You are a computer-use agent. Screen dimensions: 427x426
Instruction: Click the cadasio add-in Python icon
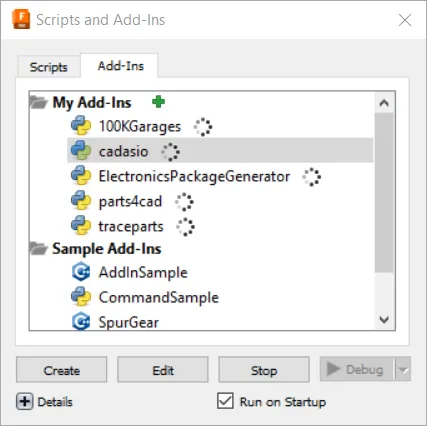click(x=81, y=151)
